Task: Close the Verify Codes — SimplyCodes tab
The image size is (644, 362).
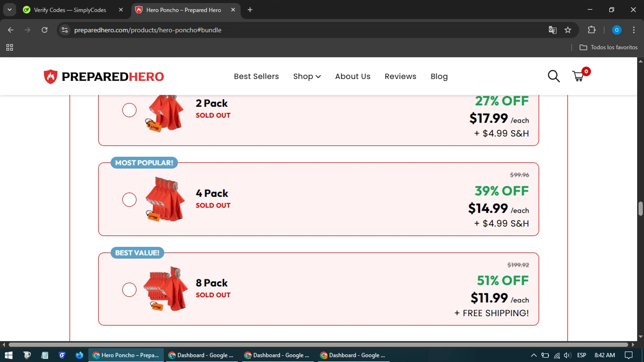Action: coord(121,10)
